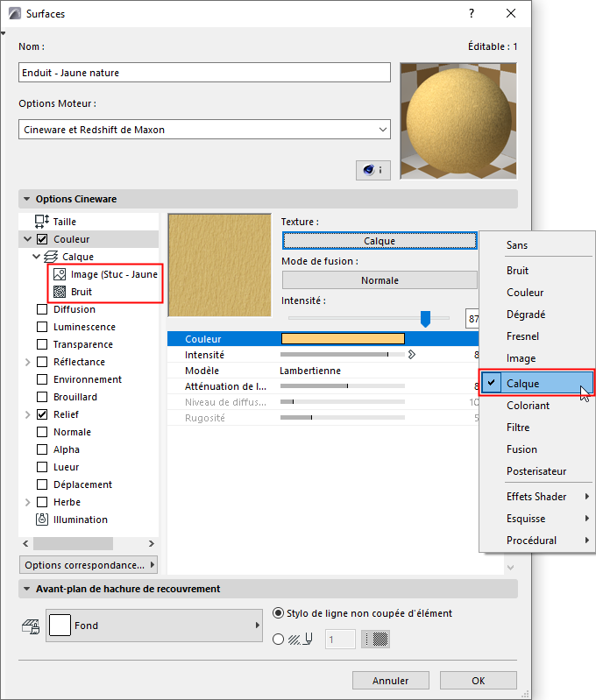Select Stylo de ligne non coupée radio
Screen dimensions: 596x700
[278, 613]
